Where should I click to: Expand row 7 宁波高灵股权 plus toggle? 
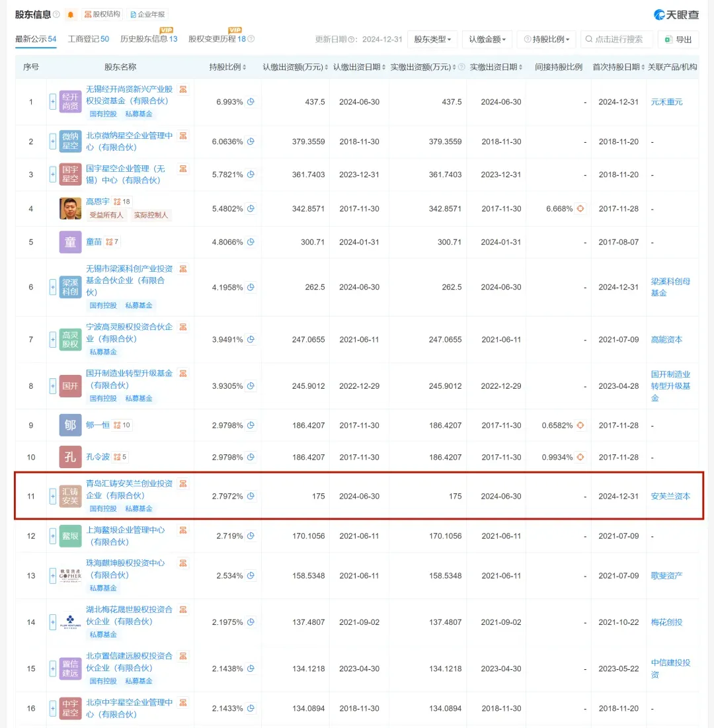(53, 339)
